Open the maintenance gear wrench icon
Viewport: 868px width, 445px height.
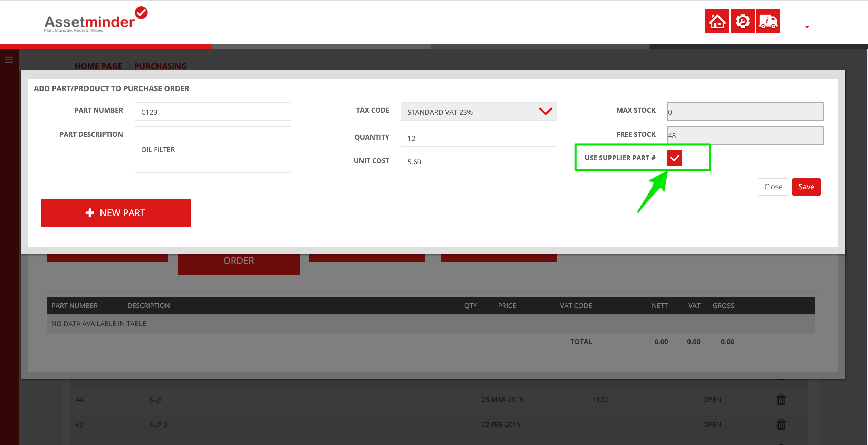pos(742,21)
